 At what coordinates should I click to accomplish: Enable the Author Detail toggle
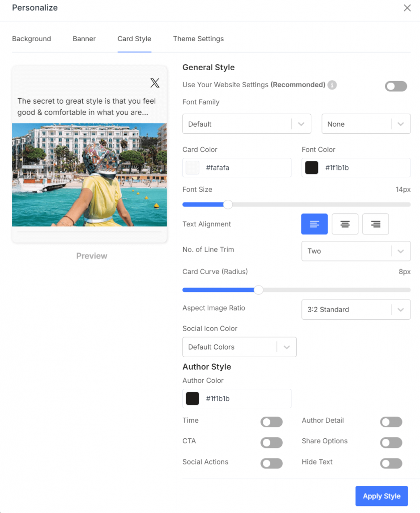click(x=391, y=422)
